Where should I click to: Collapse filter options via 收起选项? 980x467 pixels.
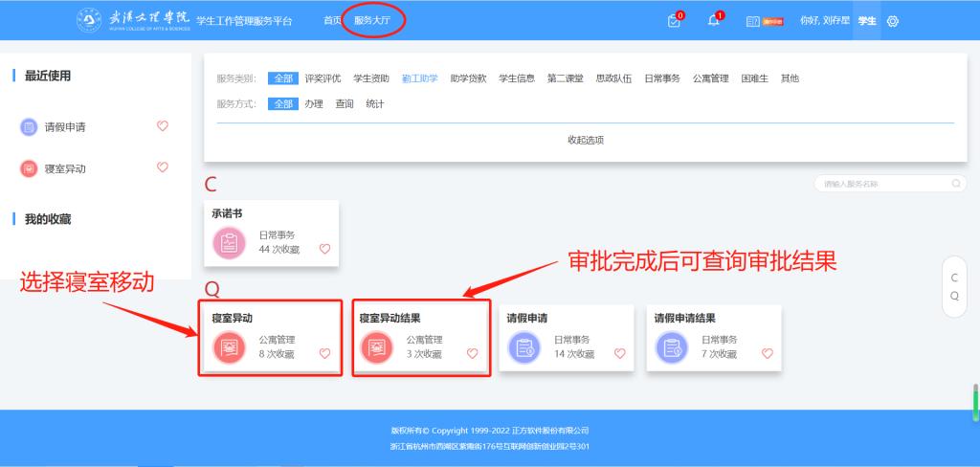coord(586,140)
